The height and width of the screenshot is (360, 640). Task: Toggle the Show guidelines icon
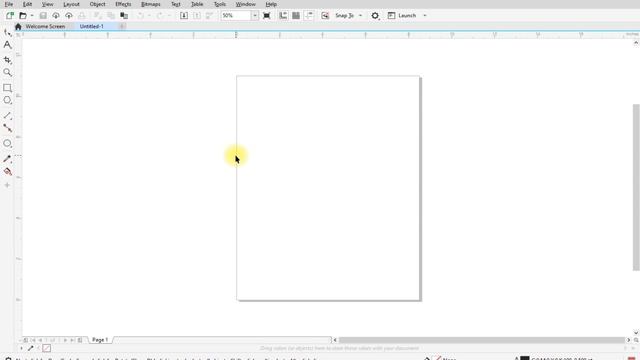pos(309,16)
